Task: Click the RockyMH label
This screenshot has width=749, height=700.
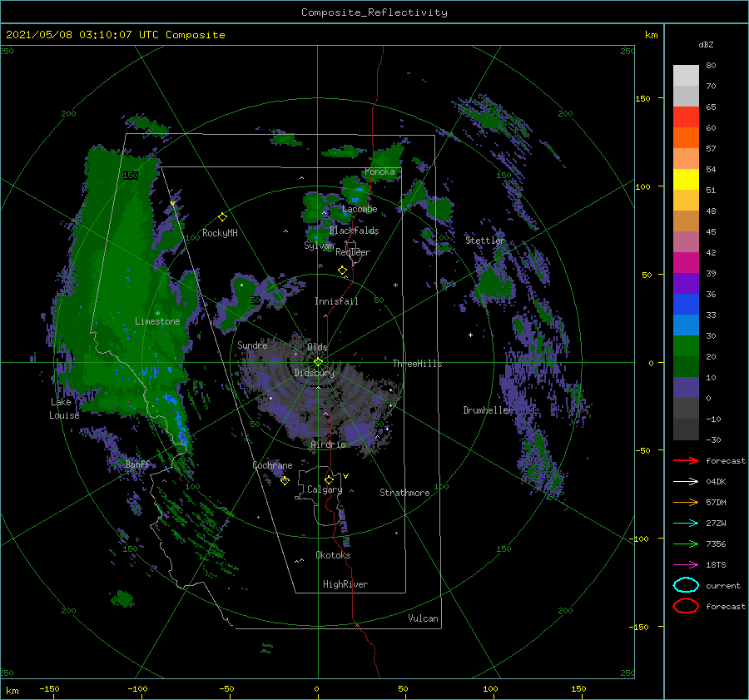Action: pos(220,233)
